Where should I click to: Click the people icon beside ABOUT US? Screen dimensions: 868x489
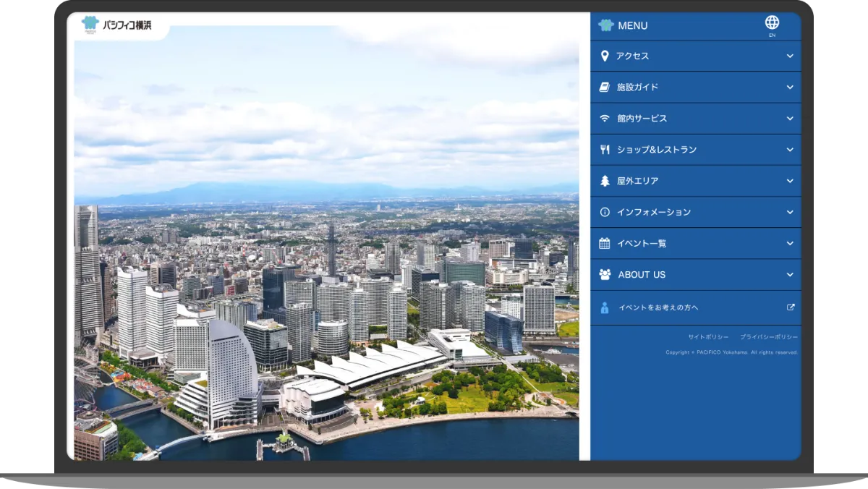605,274
